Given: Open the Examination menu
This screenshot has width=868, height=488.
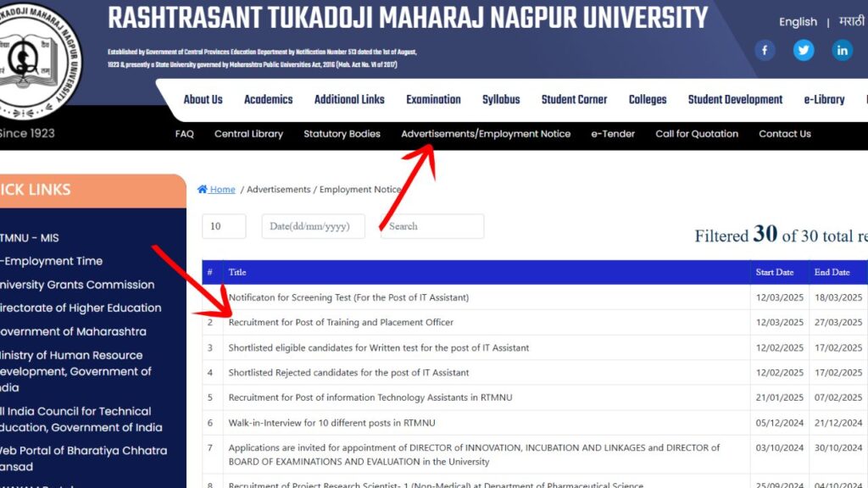Looking at the screenshot, I should 433,100.
